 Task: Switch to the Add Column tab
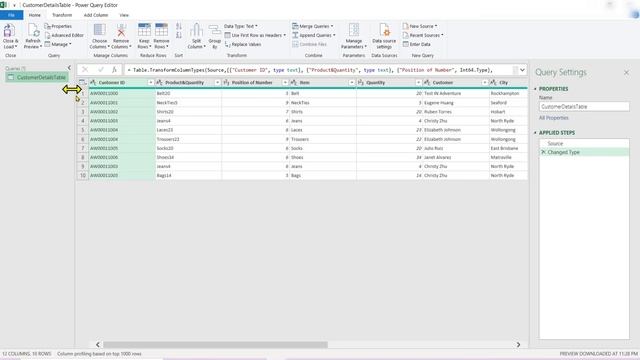pos(96,15)
